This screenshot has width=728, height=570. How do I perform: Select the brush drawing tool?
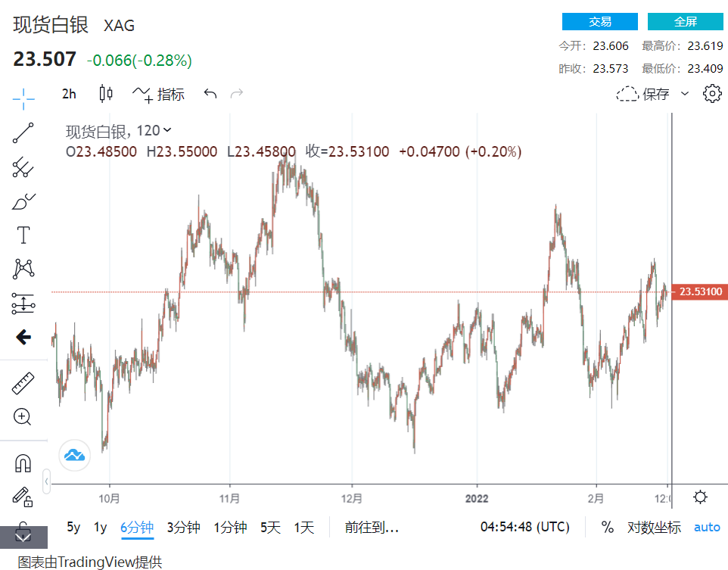tap(23, 202)
